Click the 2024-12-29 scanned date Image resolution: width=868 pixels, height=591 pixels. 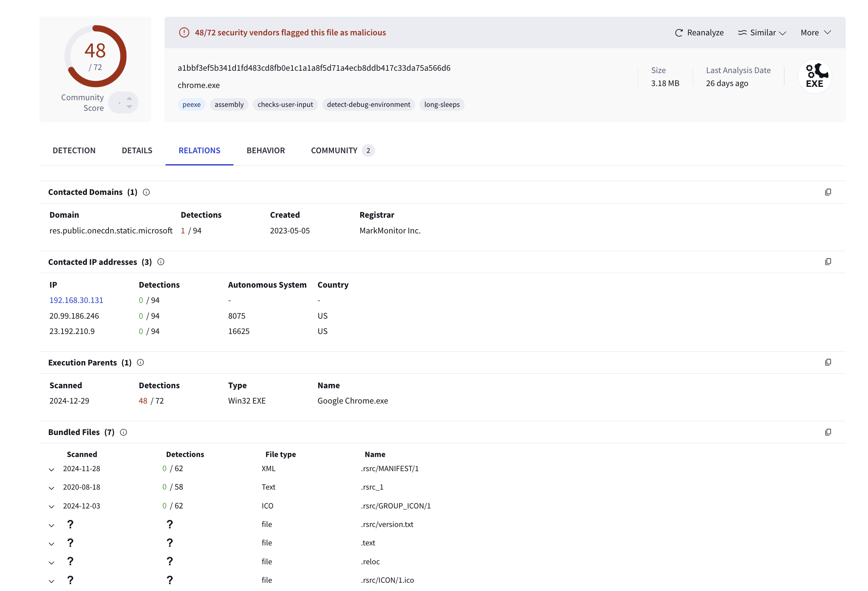tap(69, 401)
